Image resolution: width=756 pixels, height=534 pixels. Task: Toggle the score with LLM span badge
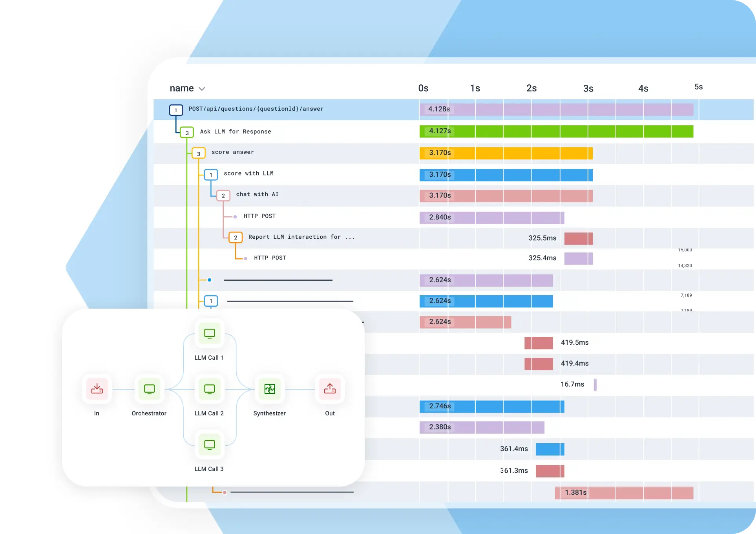(x=211, y=175)
